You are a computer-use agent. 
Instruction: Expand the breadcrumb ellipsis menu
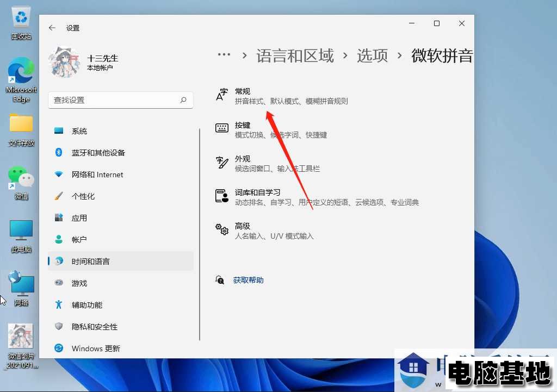tap(224, 55)
